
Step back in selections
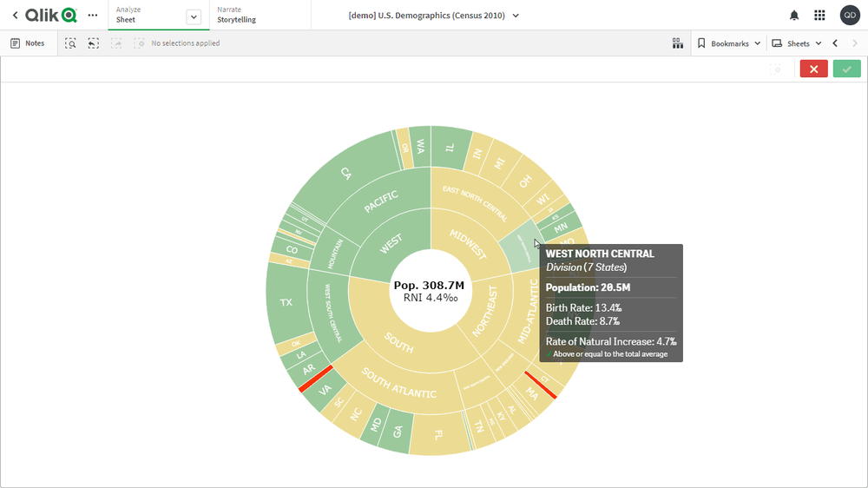point(93,43)
